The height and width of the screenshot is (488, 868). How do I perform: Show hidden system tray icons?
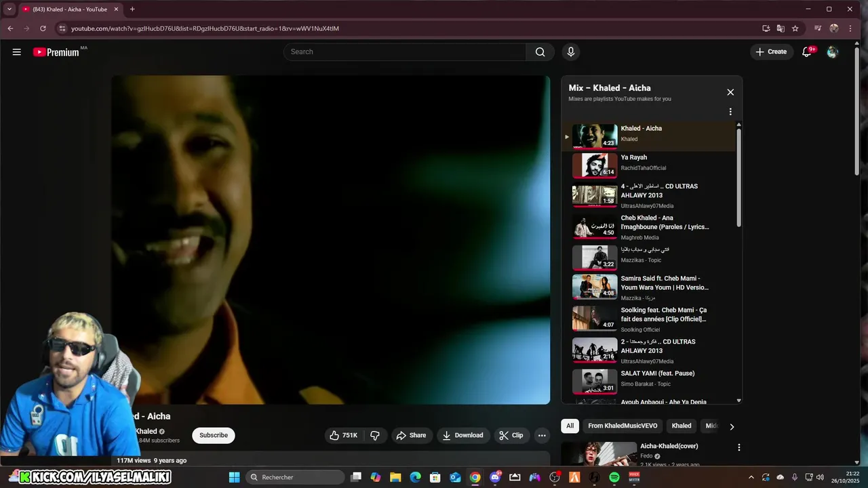(751, 477)
